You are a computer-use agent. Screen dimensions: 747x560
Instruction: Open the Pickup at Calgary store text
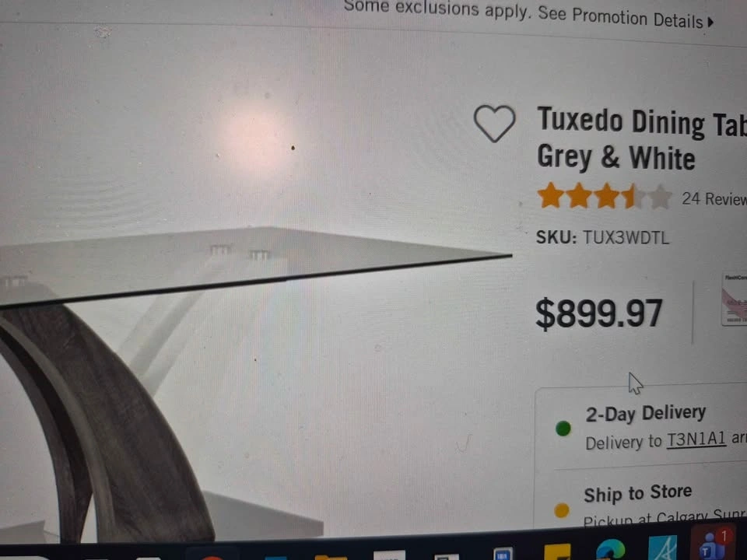click(665, 518)
